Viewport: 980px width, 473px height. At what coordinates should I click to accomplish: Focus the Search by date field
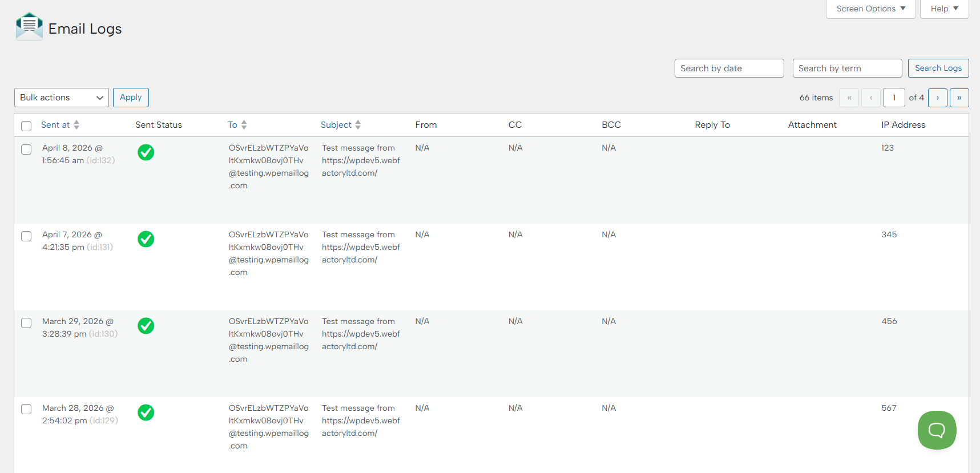729,68
